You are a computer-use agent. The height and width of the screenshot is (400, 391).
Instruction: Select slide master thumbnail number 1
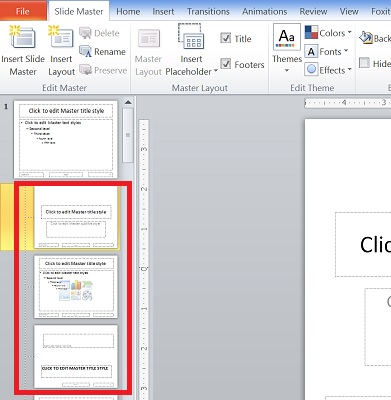coord(66,140)
